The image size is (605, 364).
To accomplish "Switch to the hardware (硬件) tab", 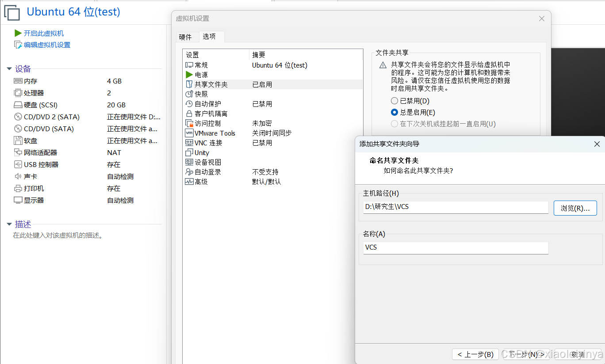I will pos(185,37).
